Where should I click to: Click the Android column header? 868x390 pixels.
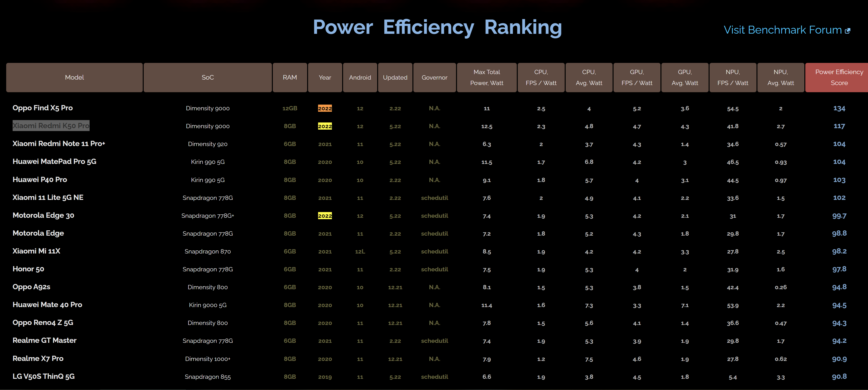pyautogui.click(x=360, y=77)
